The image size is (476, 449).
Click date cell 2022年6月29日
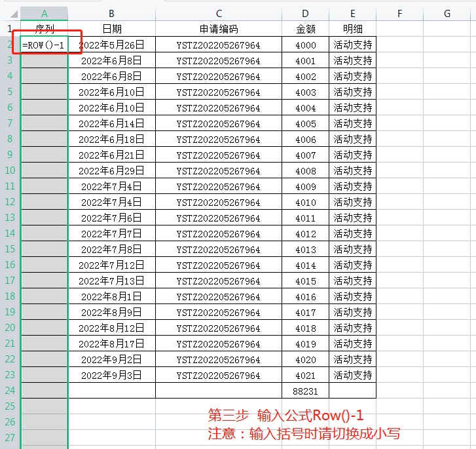[x=112, y=170]
